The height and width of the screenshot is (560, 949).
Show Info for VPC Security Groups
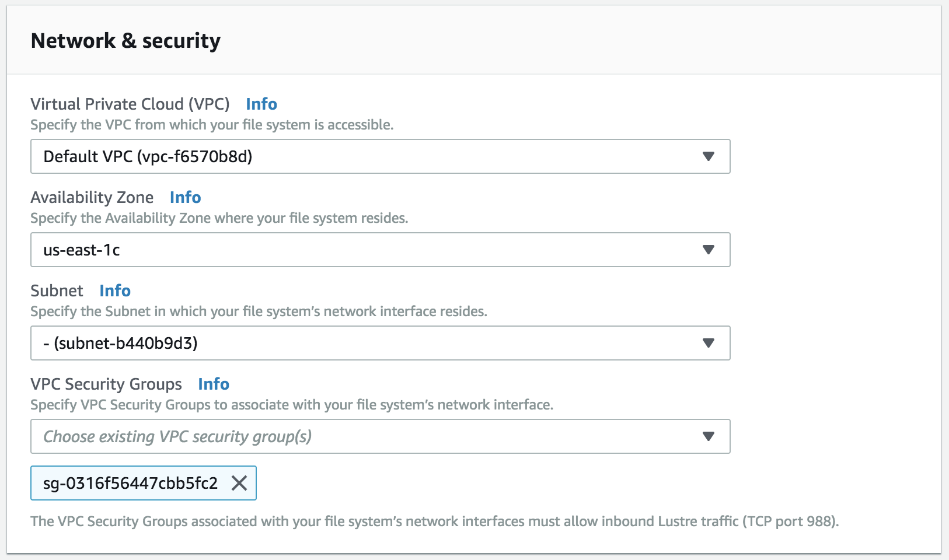tap(214, 384)
